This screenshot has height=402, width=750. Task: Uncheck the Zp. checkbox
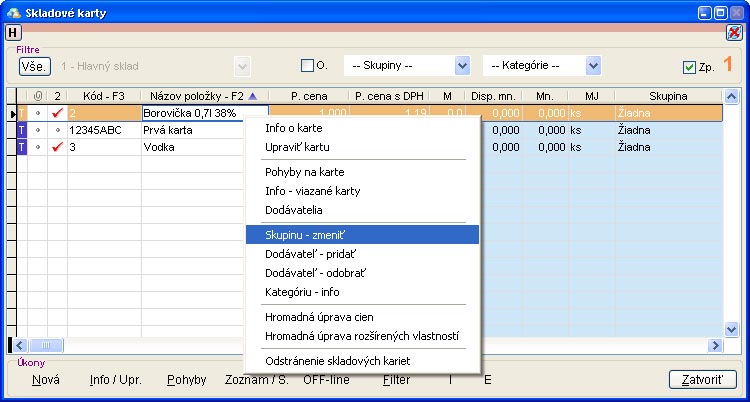point(689,67)
